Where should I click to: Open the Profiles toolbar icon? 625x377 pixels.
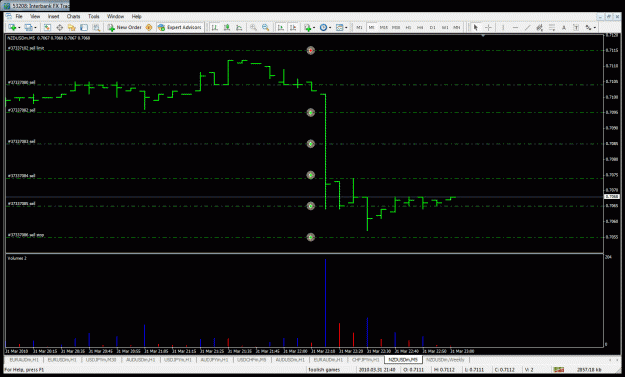coord(28,27)
